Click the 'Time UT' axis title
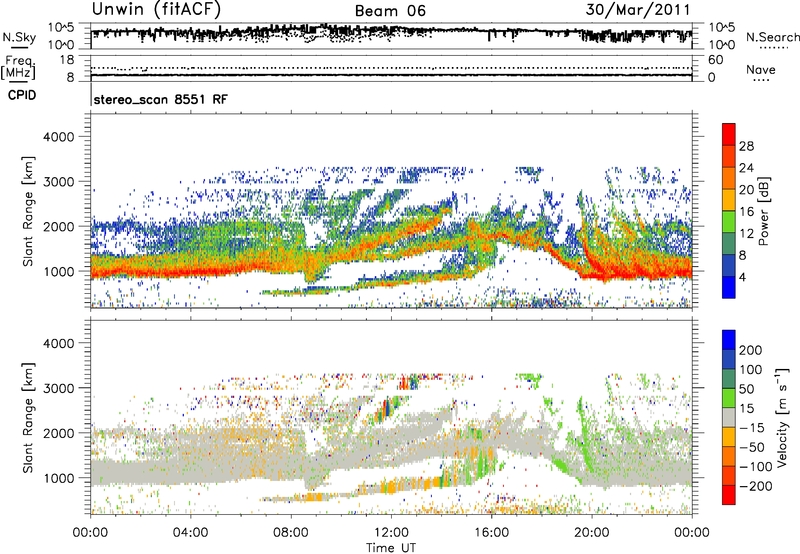This screenshot has height=554, width=800. coord(391,548)
